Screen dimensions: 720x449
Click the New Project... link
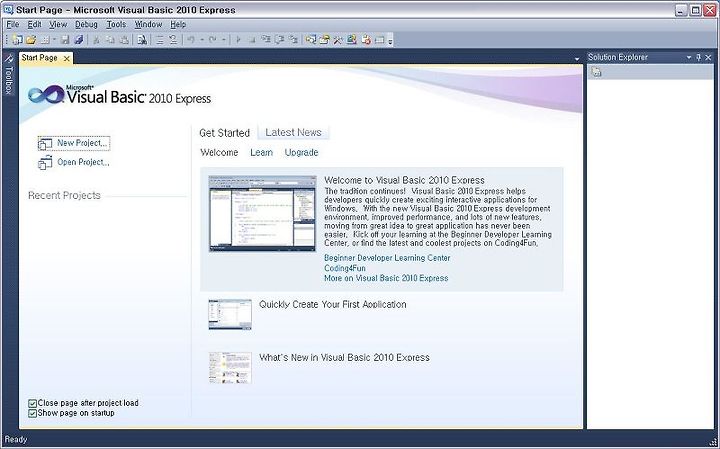click(74, 143)
